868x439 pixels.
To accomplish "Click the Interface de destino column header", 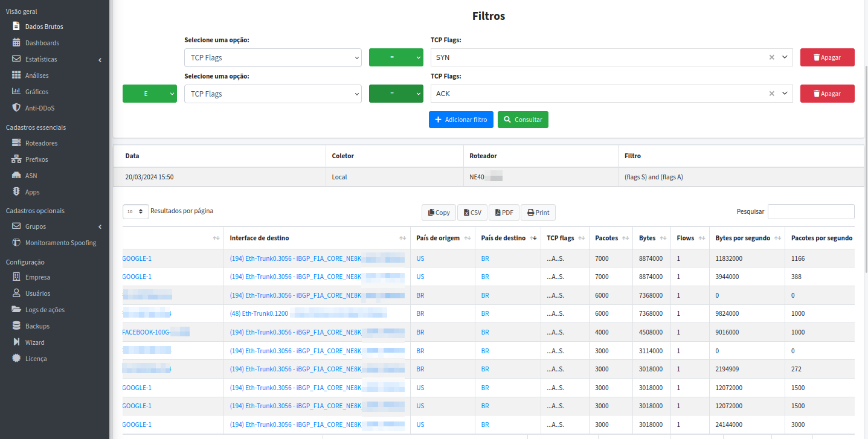I will [317, 238].
